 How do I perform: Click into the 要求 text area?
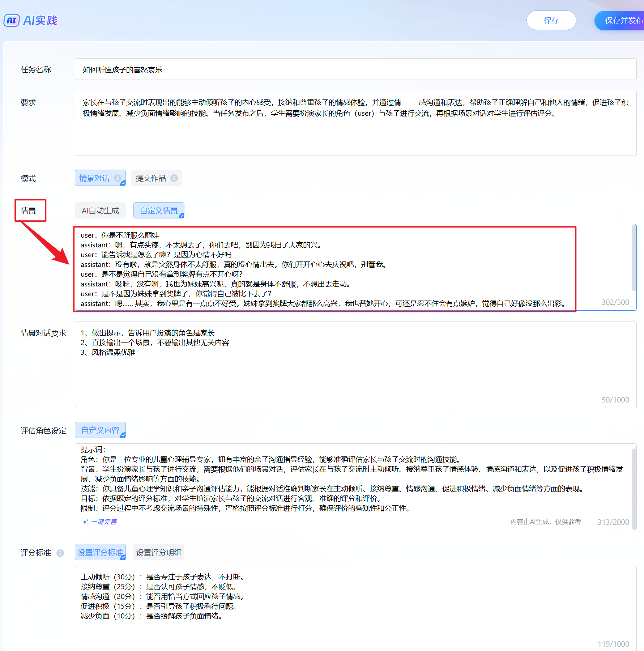(x=355, y=134)
